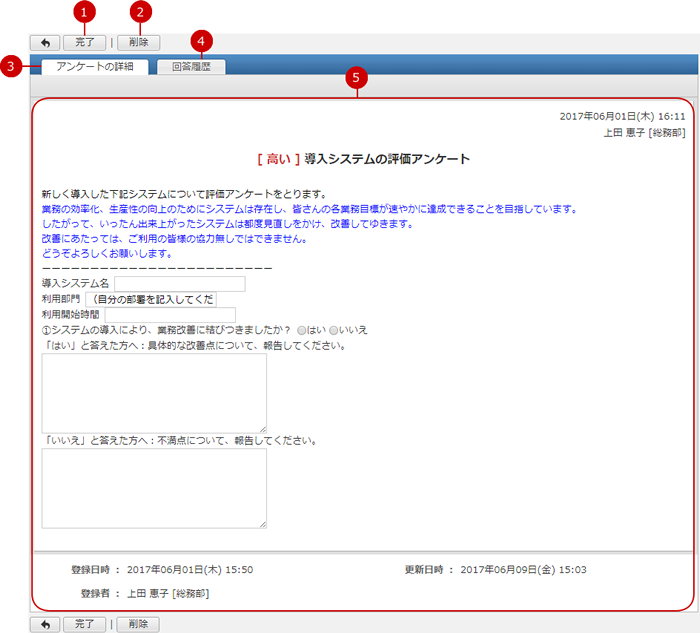
Task: Open the アンケートの詳細 tab
Action: pos(95,67)
